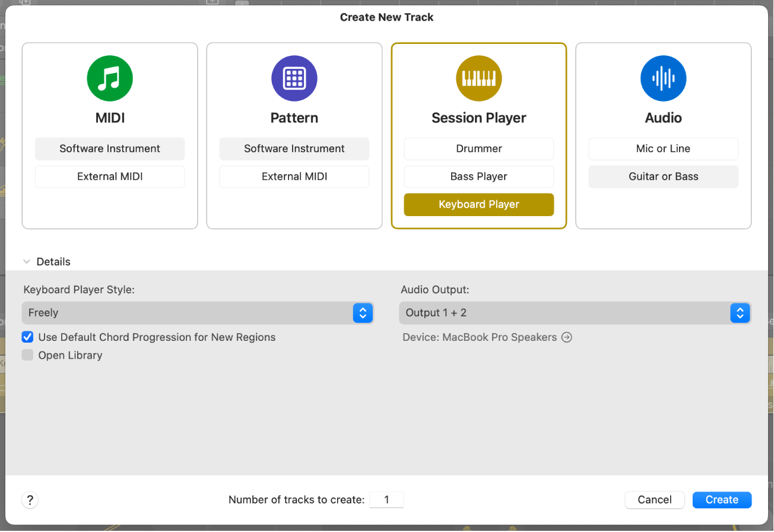
Task: Select Mic or Line audio input
Action: (x=663, y=149)
